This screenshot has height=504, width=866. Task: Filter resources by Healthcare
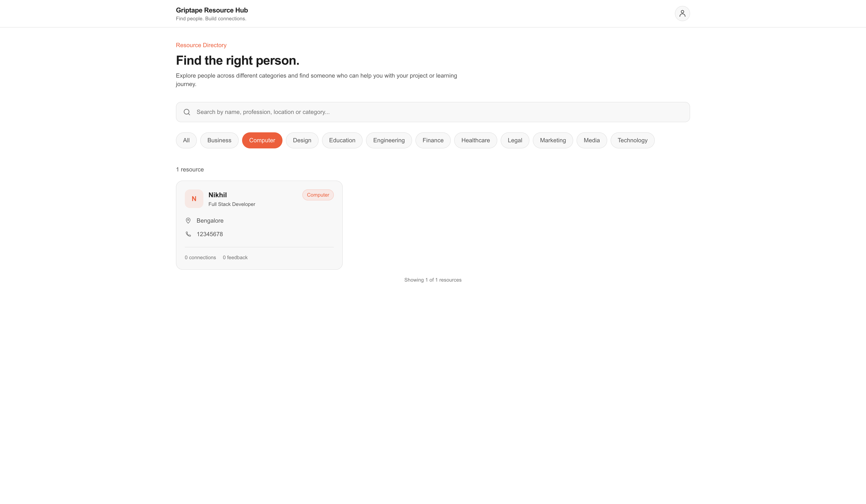click(x=476, y=140)
